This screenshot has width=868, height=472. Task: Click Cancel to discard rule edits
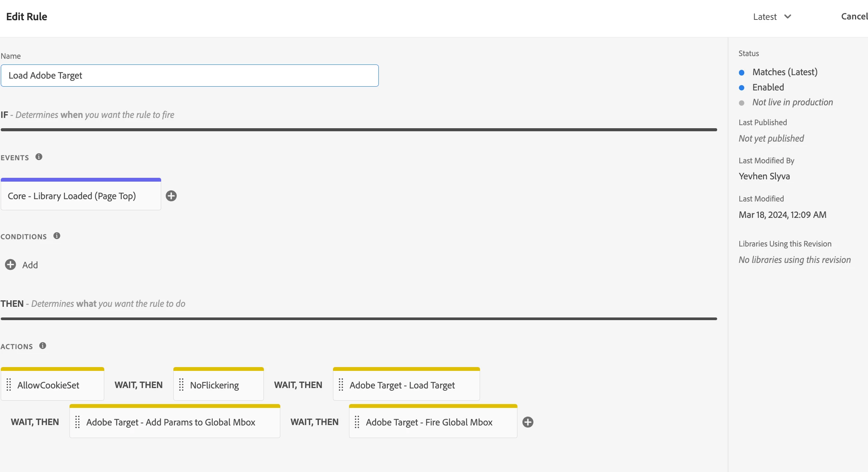[x=854, y=16]
